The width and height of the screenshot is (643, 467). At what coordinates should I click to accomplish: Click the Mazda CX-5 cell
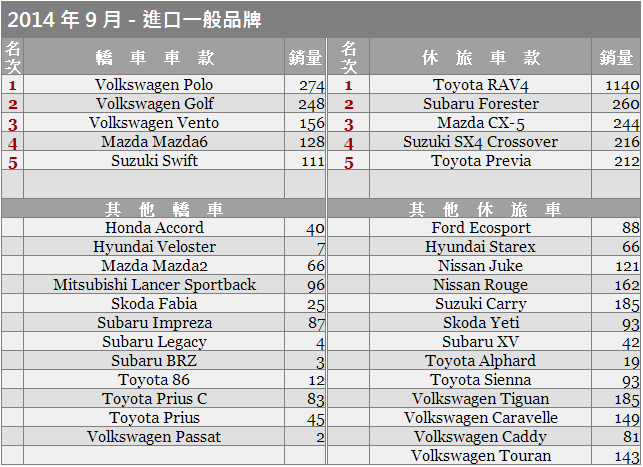(x=481, y=123)
